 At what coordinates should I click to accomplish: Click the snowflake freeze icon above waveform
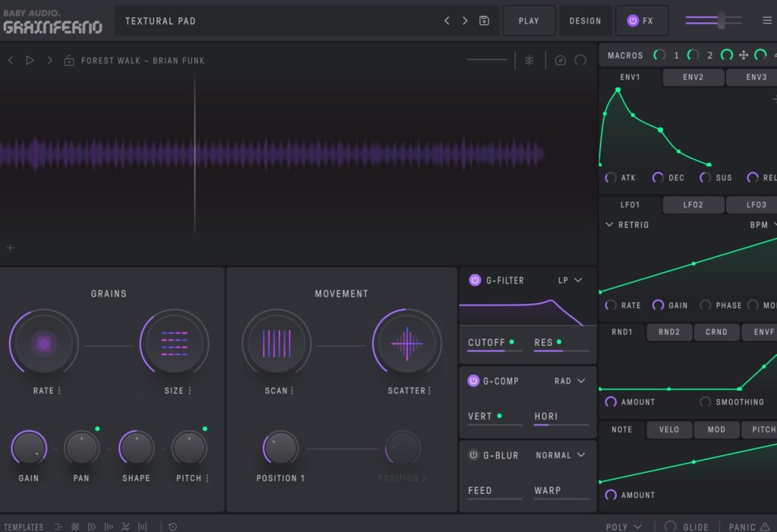(x=530, y=60)
